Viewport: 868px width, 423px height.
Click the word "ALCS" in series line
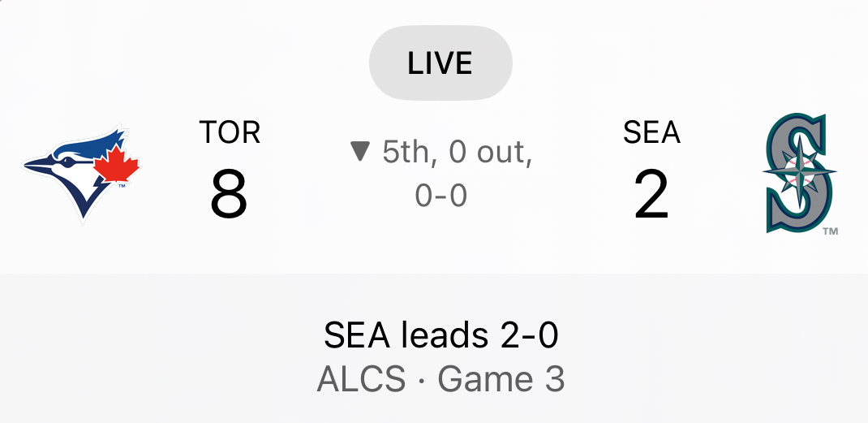point(361,379)
